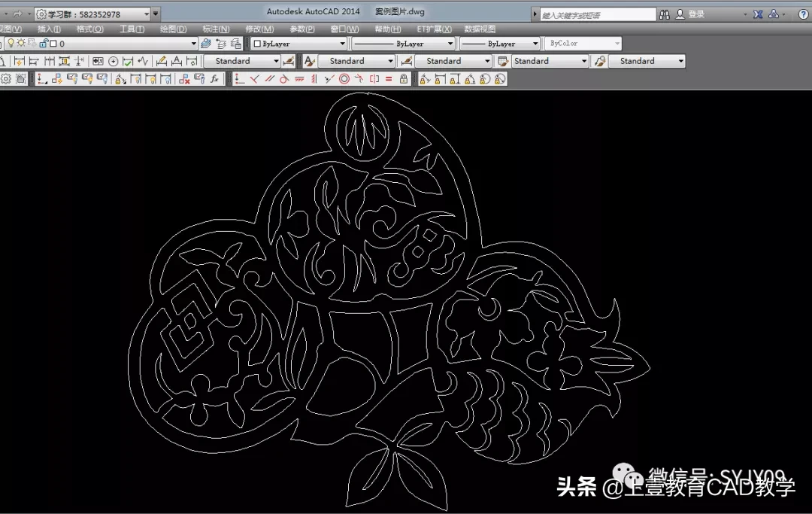Screen dimensions: 812x514
Task: Apply the Equal constraint
Action: [389, 79]
